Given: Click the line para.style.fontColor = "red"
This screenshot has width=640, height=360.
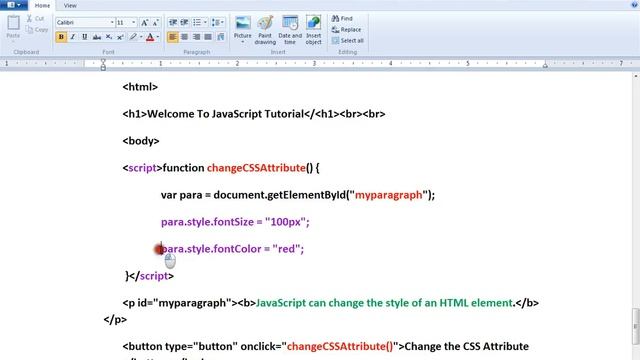Looking at the screenshot, I should [x=232, y=249].
